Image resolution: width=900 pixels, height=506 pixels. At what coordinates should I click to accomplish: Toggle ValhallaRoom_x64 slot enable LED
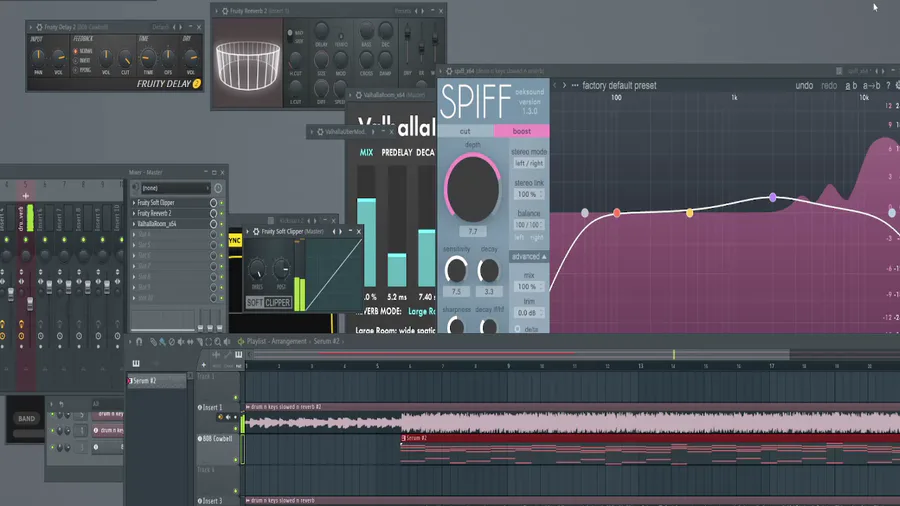222,224
